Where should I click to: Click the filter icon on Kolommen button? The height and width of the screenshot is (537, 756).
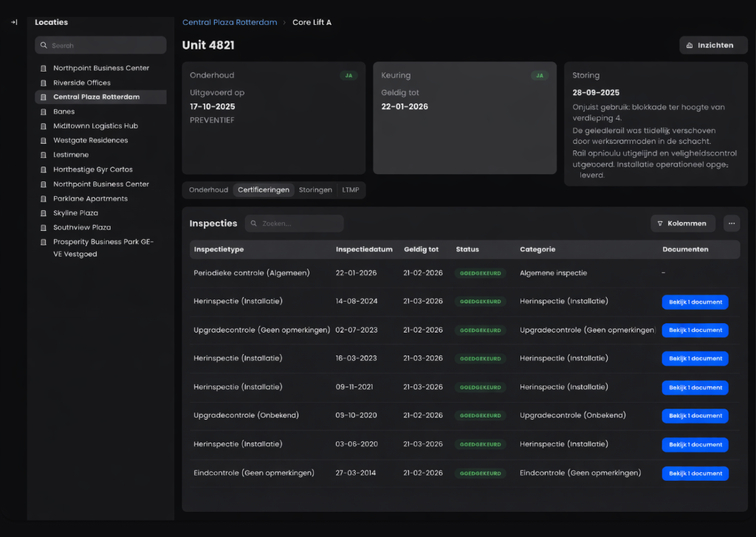[660, 223]
